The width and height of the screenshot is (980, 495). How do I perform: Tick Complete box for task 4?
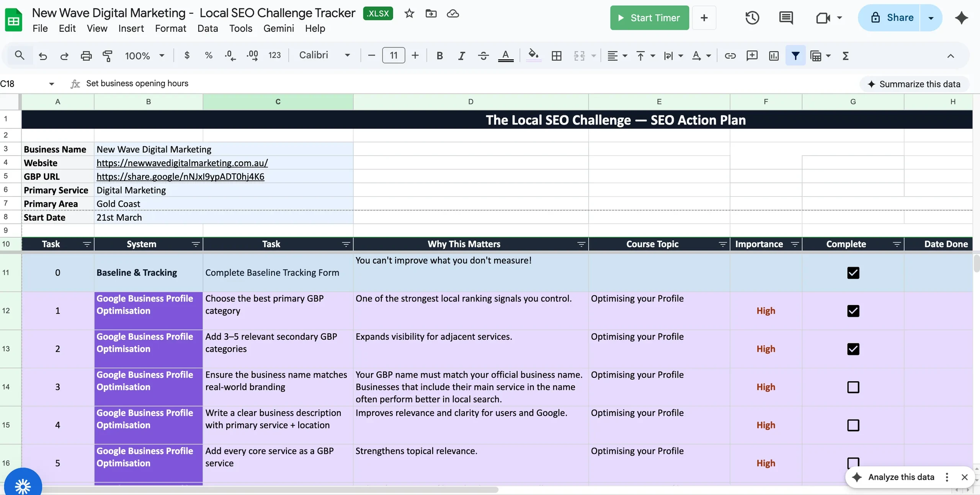point(853,425)
